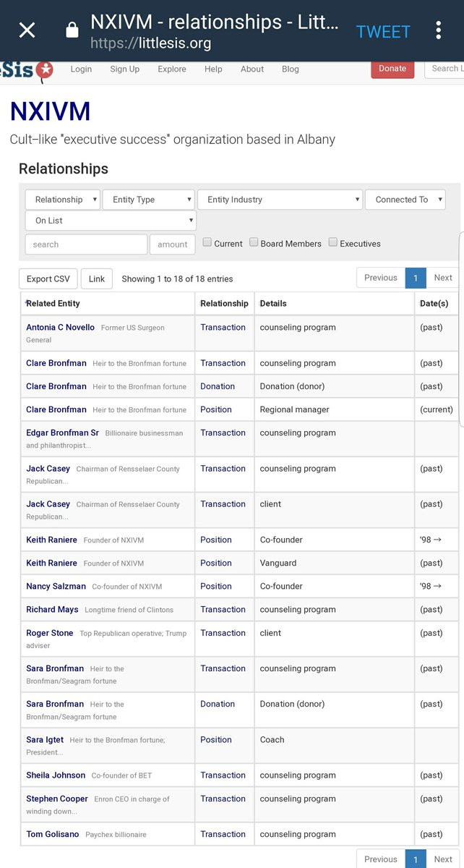
Task: Expand the On List dropdown
Action: coord(111,221)
